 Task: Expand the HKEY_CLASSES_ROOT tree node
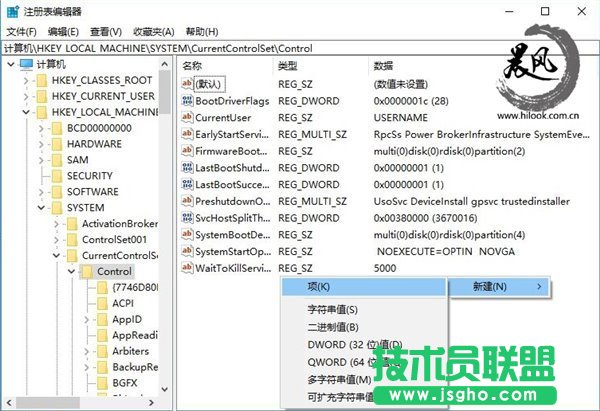[25, 80]
